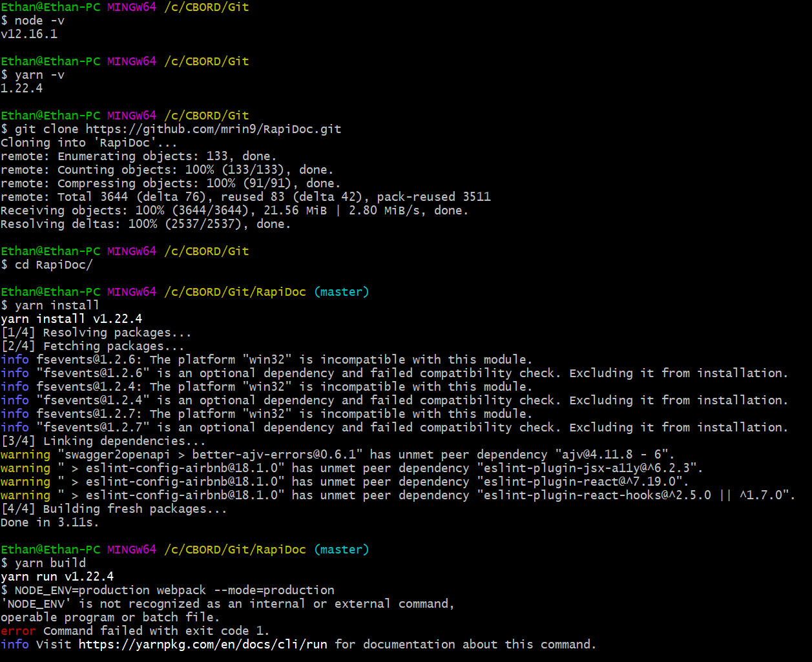The height and width of the screenshot is (662, 812).
Task: Click the eslint-plugin-react@^7.19.0 warning
Action: 345,482
